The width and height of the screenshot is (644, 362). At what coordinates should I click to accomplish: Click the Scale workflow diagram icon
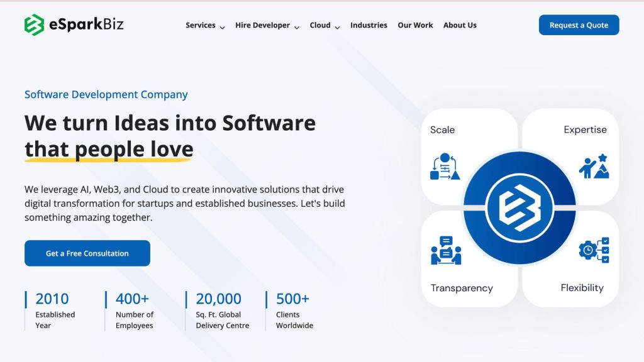coord(445,166)
